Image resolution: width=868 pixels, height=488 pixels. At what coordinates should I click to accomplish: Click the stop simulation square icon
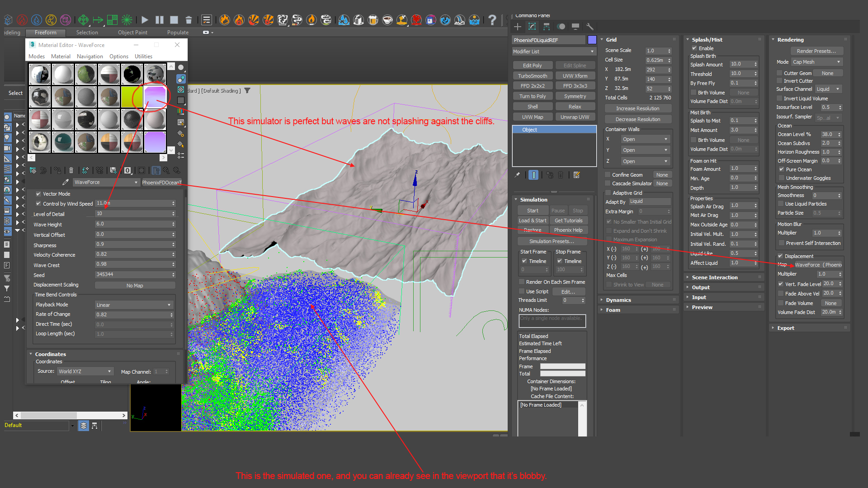coord(174,20)
